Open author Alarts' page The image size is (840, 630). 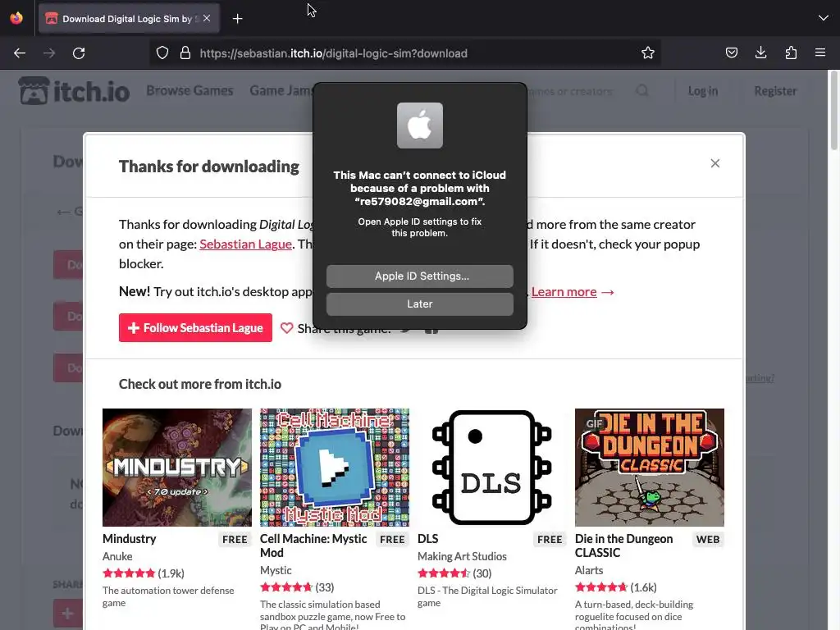(589, 571)
